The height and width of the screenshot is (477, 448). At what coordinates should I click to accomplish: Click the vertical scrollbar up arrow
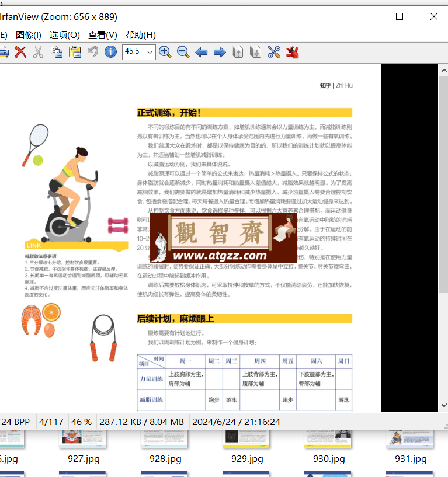coord(444,71)
